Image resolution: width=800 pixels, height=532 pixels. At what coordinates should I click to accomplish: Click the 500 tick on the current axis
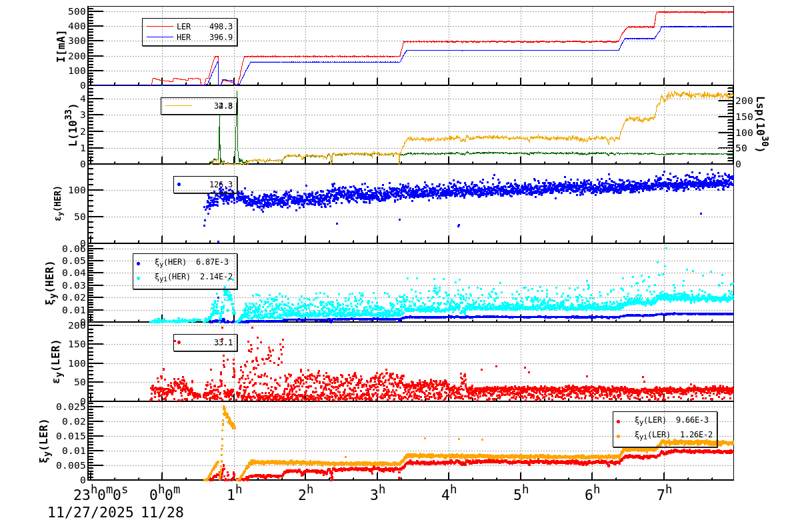tap(77, 11)
